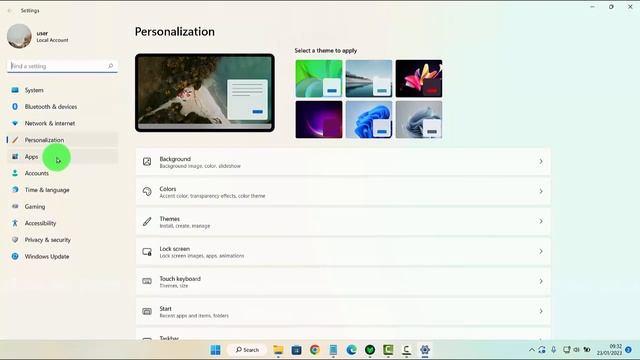Open Microsoft Edge from the taskbar
Screen dimensions: 640x360
pyautogui.click(x=351, y=350)
